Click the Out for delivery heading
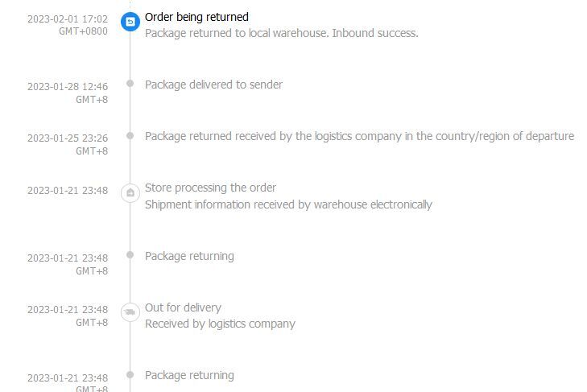This screenshot has width=587, height=392. (183, 307)
